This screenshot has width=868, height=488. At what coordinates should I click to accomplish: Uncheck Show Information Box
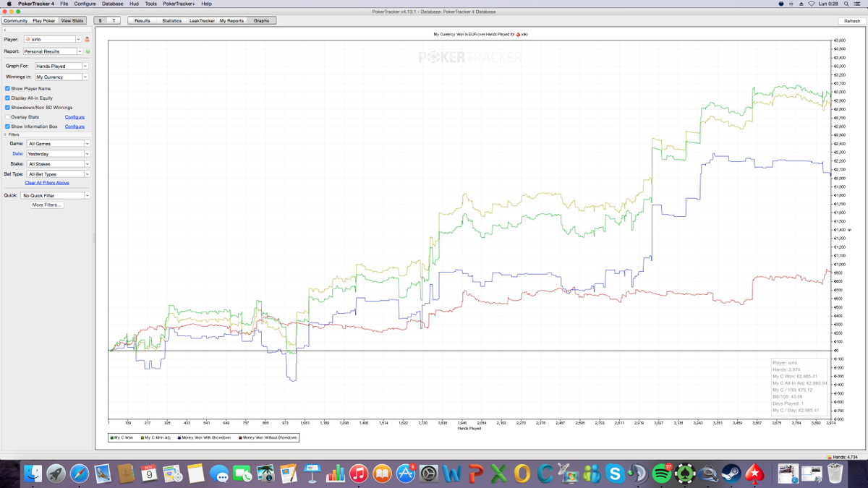click(7, 126)
